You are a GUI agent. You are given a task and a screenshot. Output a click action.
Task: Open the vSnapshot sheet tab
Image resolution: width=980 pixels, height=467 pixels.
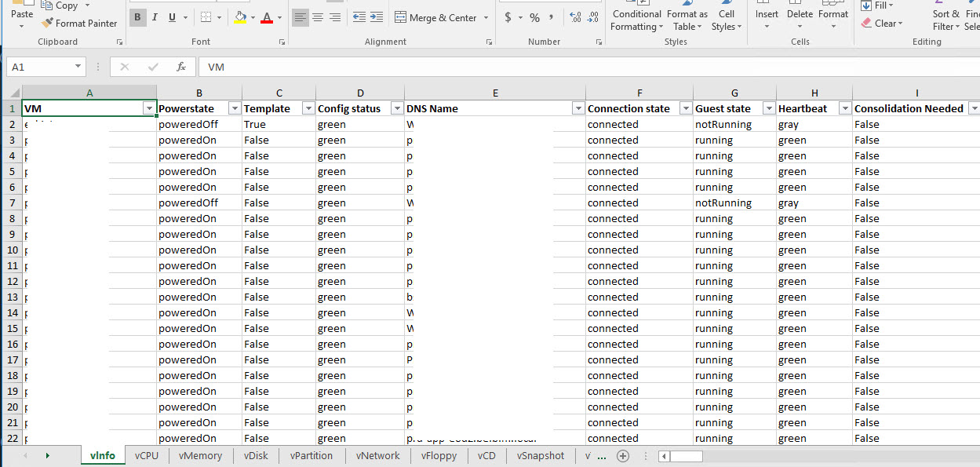(x=540, y=456)
